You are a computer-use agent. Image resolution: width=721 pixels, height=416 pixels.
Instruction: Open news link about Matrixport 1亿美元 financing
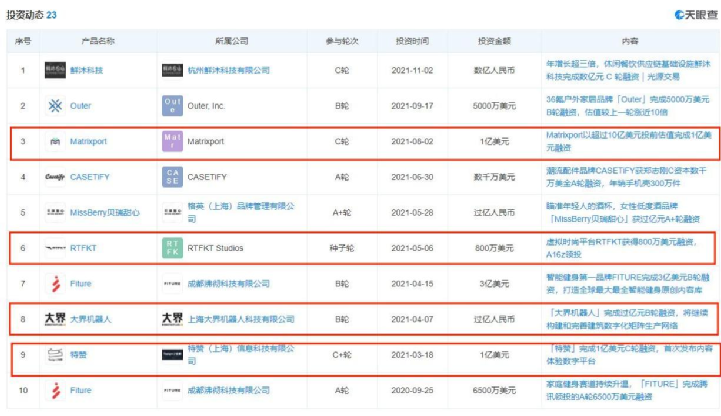(x=629, y=141)
